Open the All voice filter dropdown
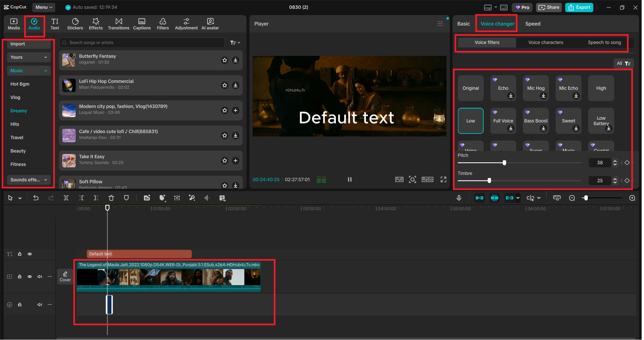 click(623, 64)
